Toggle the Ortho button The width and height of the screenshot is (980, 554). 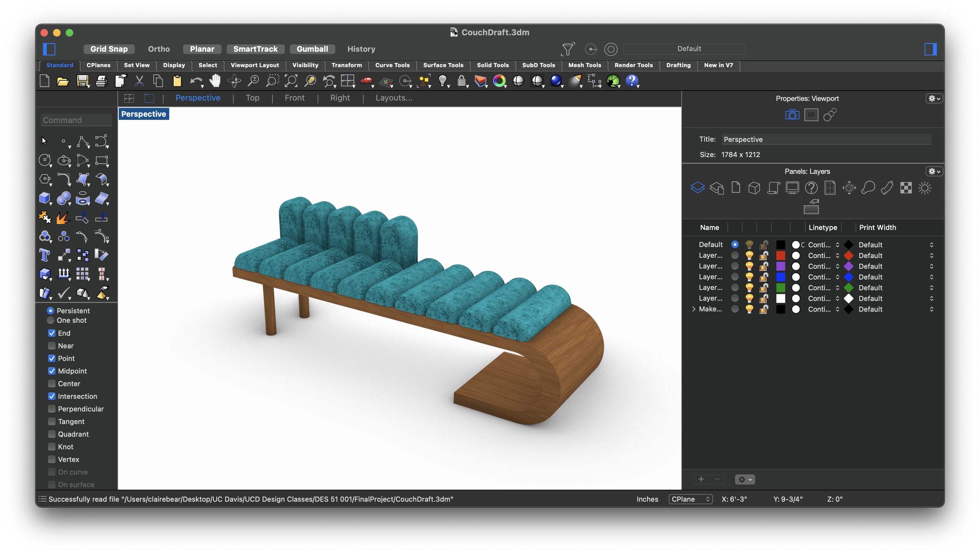point(159,49)
